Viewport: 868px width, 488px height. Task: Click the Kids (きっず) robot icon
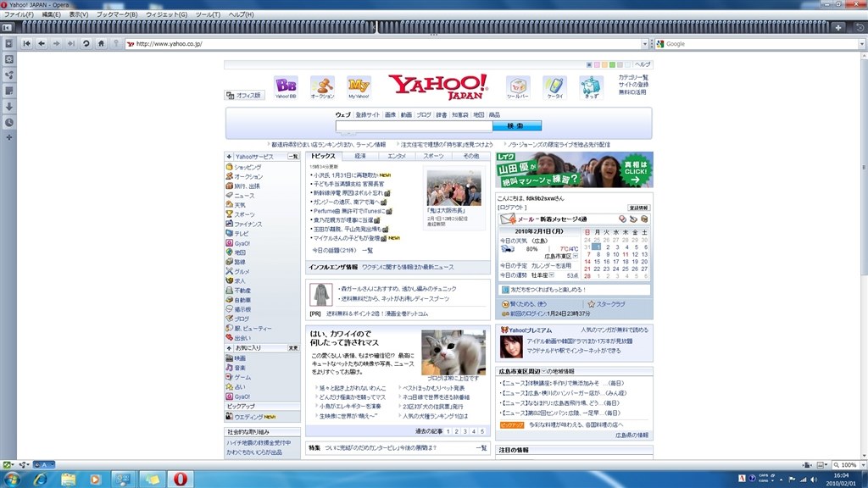pyautogui.click(x=591, y=87)
